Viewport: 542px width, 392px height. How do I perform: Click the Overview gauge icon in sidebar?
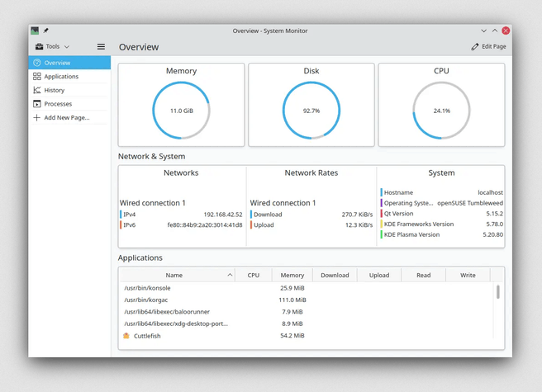[37, 63]
